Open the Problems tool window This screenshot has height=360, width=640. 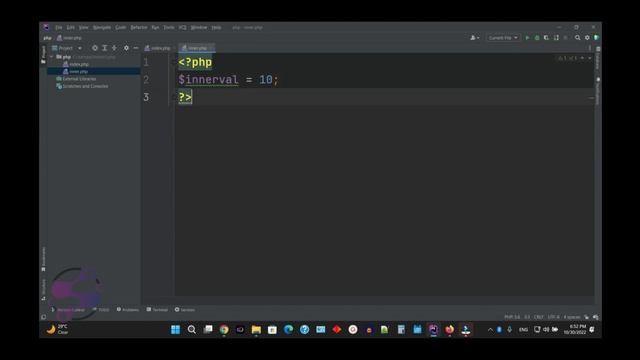(x=128, y=310)
